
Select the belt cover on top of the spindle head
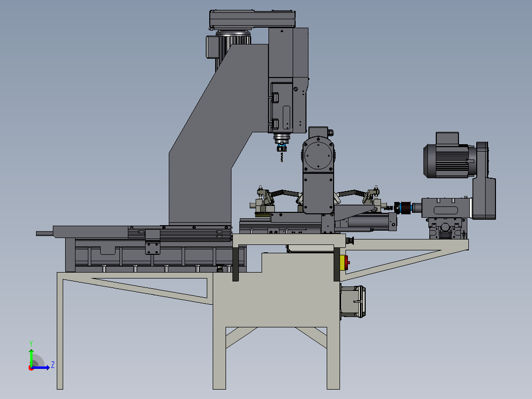[252, 19]
